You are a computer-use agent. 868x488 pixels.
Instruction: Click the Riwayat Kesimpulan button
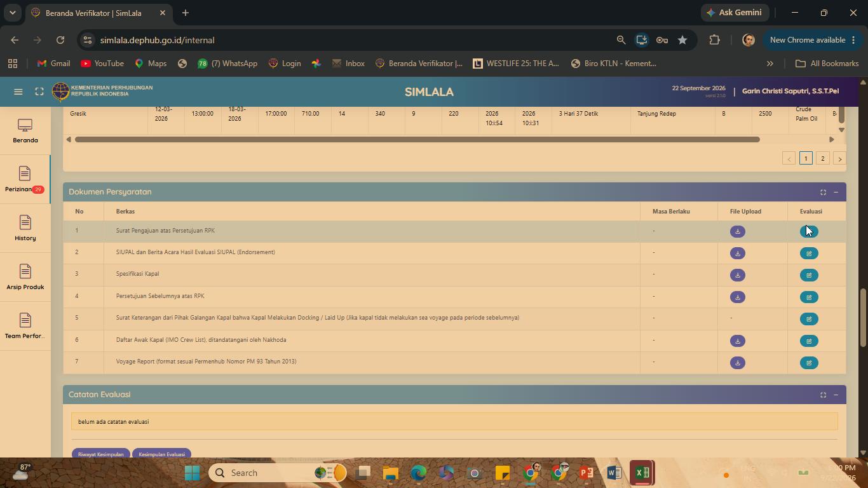click(100, 454)
